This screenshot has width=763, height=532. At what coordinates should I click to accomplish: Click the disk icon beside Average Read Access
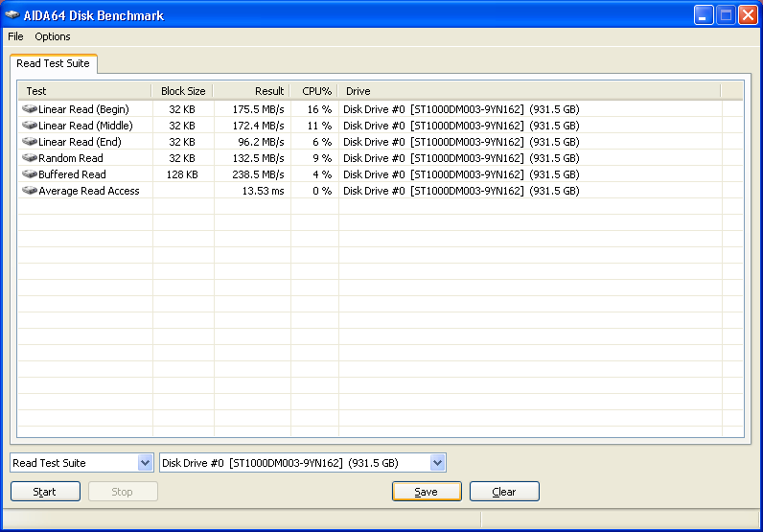point(30,191)
